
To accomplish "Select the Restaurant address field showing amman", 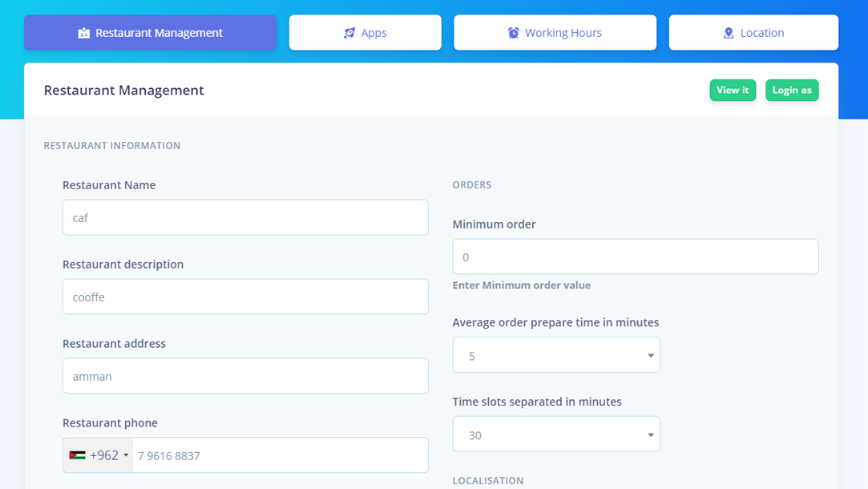I will pyautogui.click(x=245, y=376).
